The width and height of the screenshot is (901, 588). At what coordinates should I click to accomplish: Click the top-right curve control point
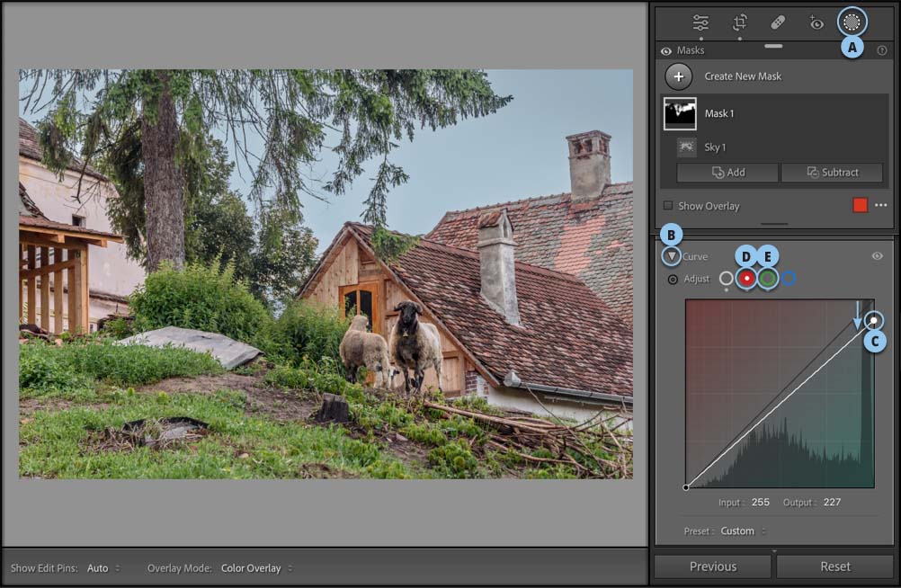pos(874,320)
